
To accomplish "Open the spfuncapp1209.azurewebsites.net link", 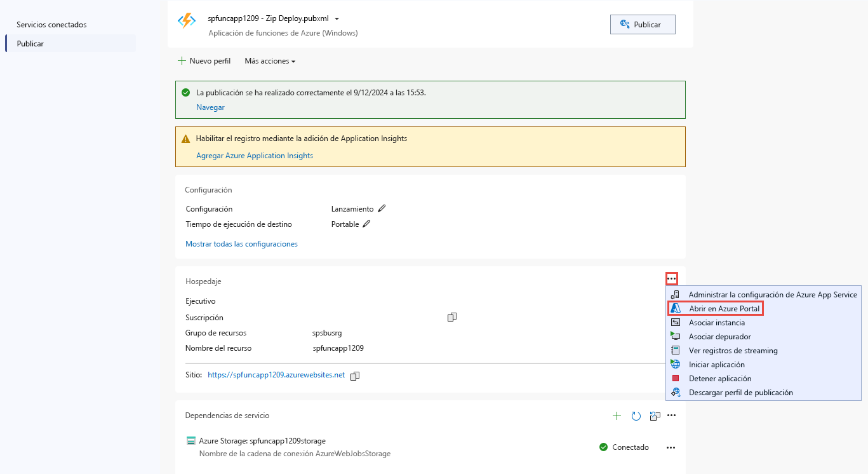I will (x=276, y=375).
